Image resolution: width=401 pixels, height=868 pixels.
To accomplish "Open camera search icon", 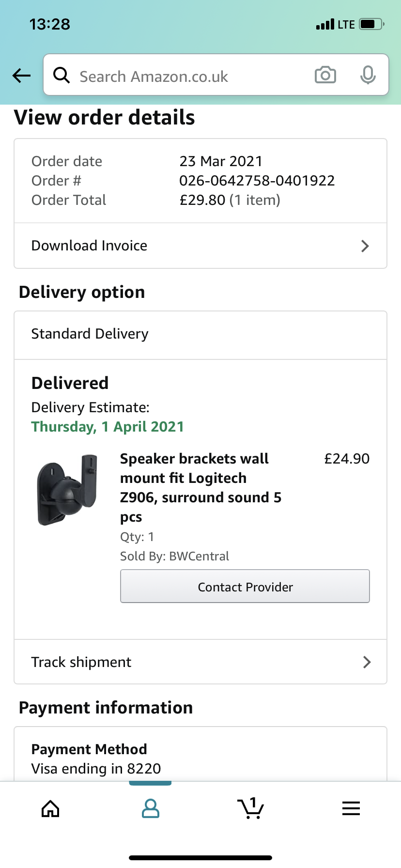I will click(x=325, y=75).
